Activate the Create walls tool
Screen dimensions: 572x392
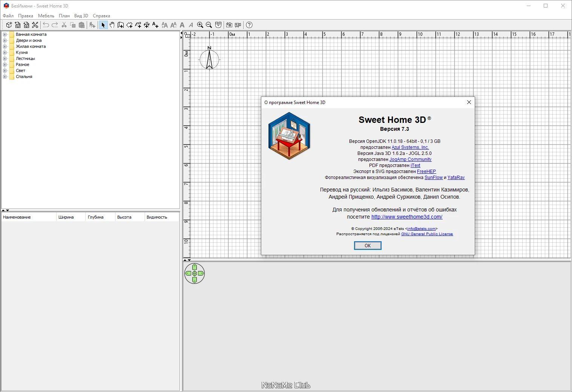[x=121, y=25]
